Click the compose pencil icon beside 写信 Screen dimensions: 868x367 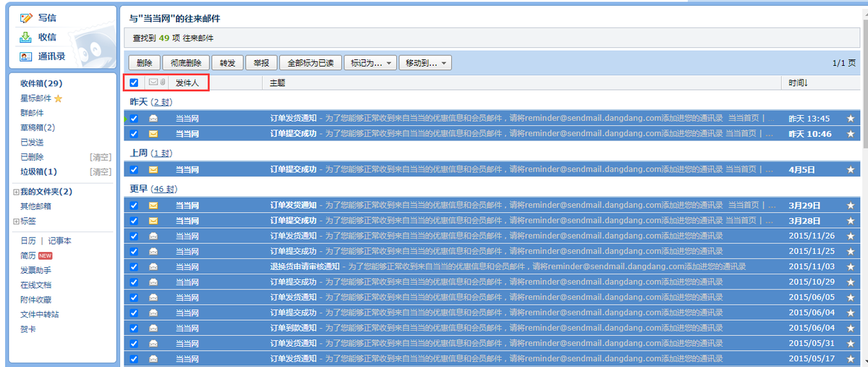click(x=26, y=17)
